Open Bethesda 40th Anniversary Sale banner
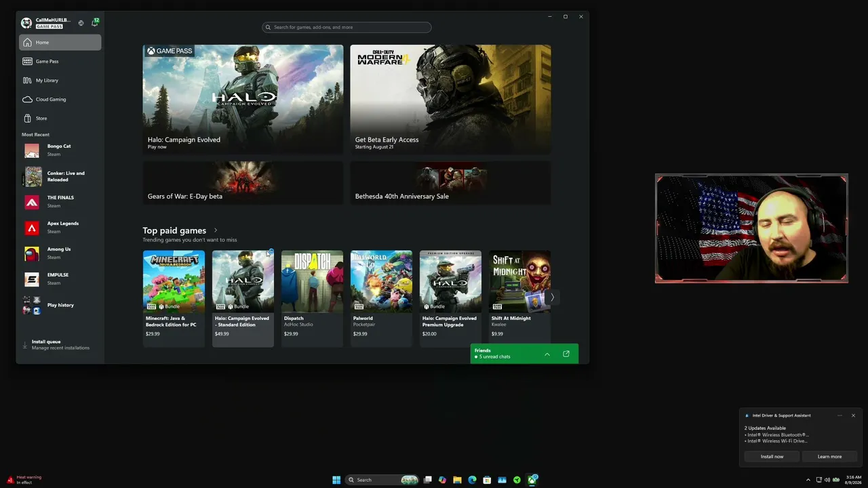The width and height of the screenshot is (868, 488). 450,183
